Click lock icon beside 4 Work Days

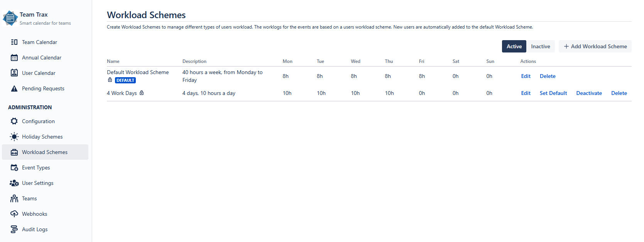(x=142, y=93)
